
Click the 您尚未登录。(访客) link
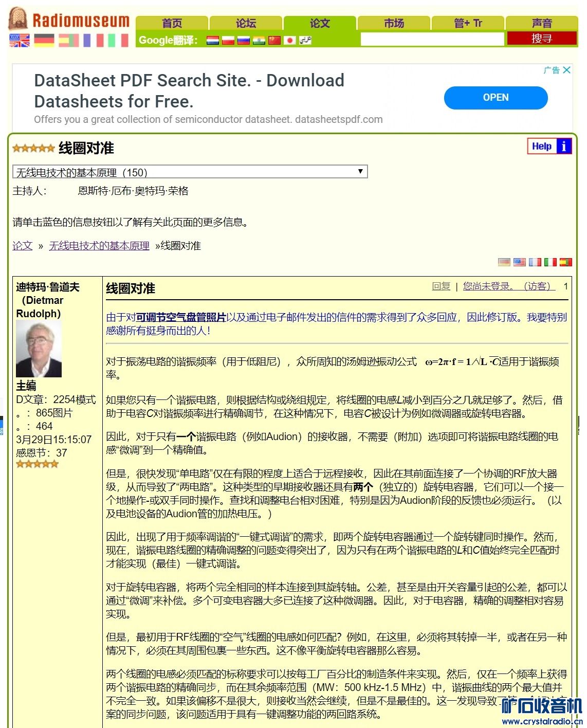pyautogui.click(x=509, y=286)
